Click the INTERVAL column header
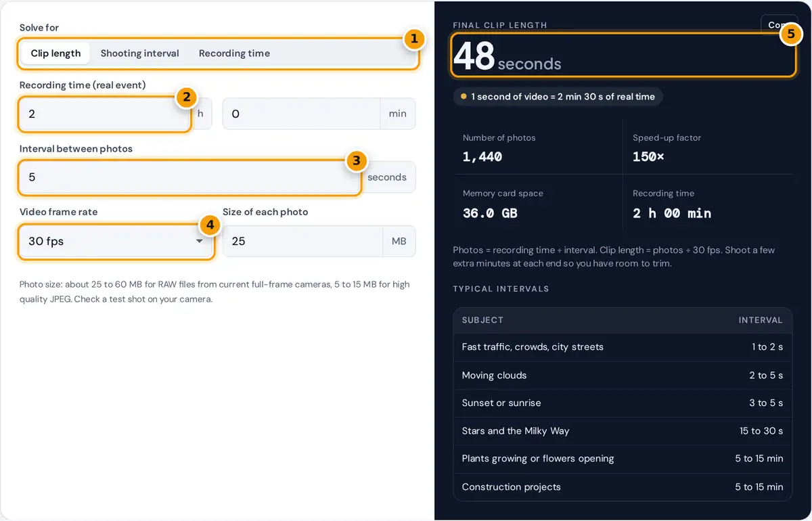 761,320
